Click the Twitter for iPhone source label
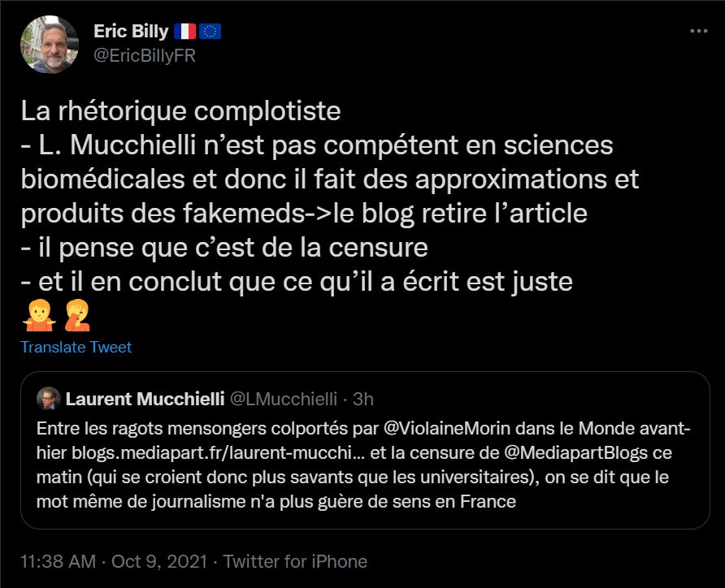 pos(295,561)
